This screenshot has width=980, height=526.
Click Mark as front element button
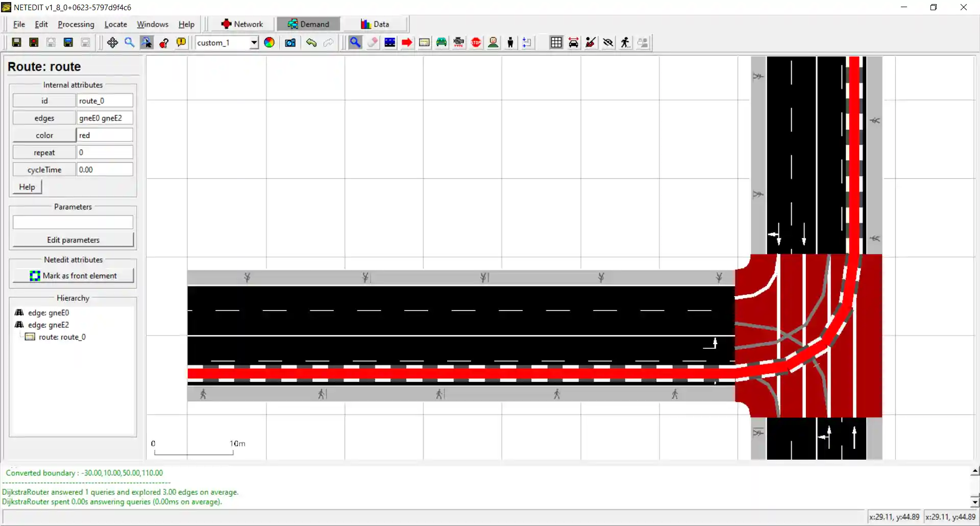(73, 276)
